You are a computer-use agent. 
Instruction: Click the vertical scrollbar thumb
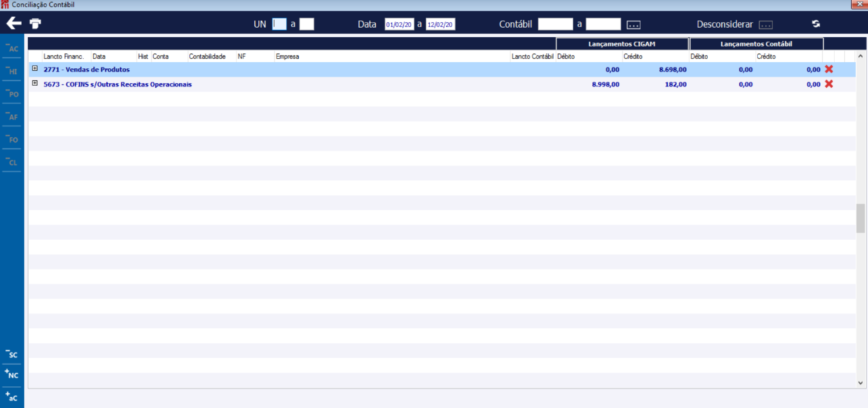click(x=861, y=218)
